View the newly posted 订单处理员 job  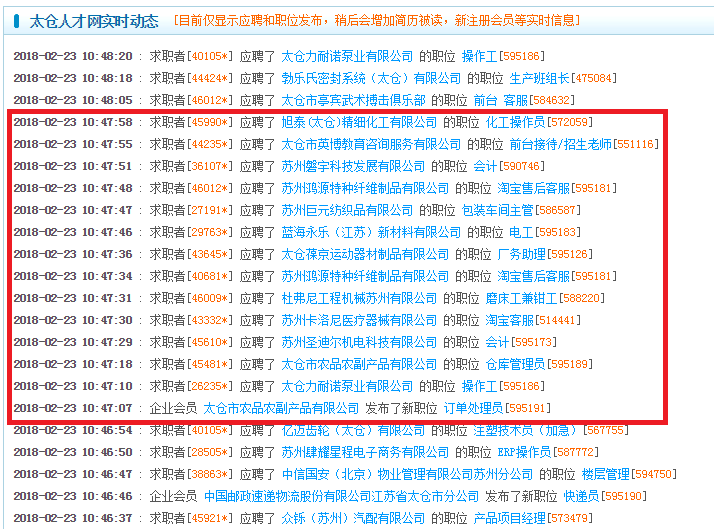pyautogui.click(x=473, y=408)
